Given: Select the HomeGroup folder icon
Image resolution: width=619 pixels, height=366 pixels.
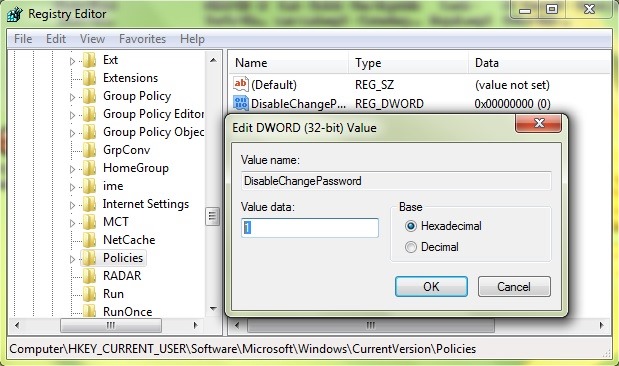Looking at the screenshot, I should coord(90,168).
